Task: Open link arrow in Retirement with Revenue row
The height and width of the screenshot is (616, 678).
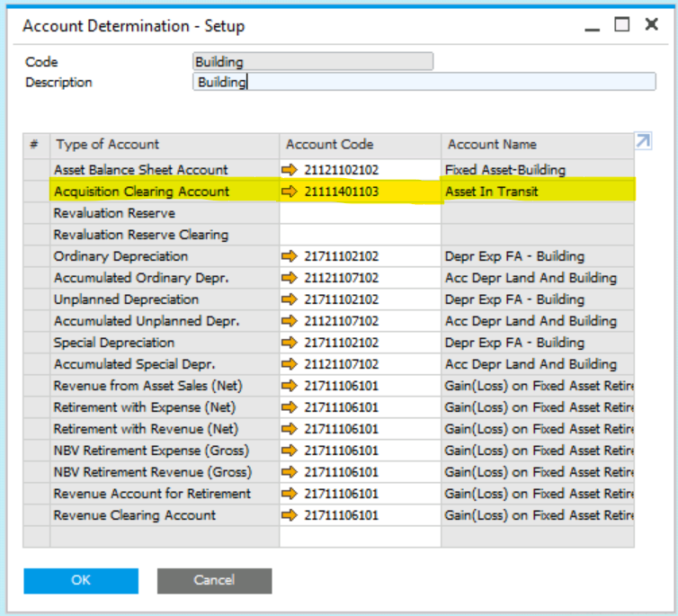Action: pos(290,429)
